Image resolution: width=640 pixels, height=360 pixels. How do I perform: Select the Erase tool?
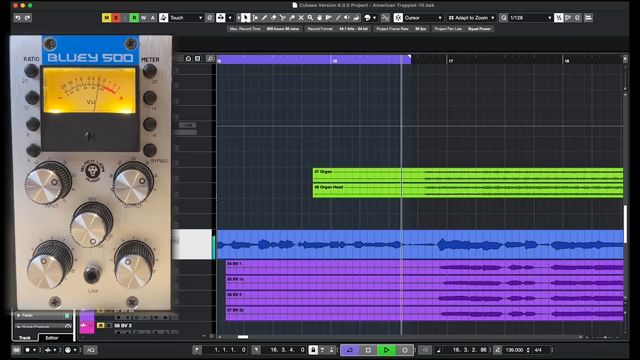click(x=273, y=18)
